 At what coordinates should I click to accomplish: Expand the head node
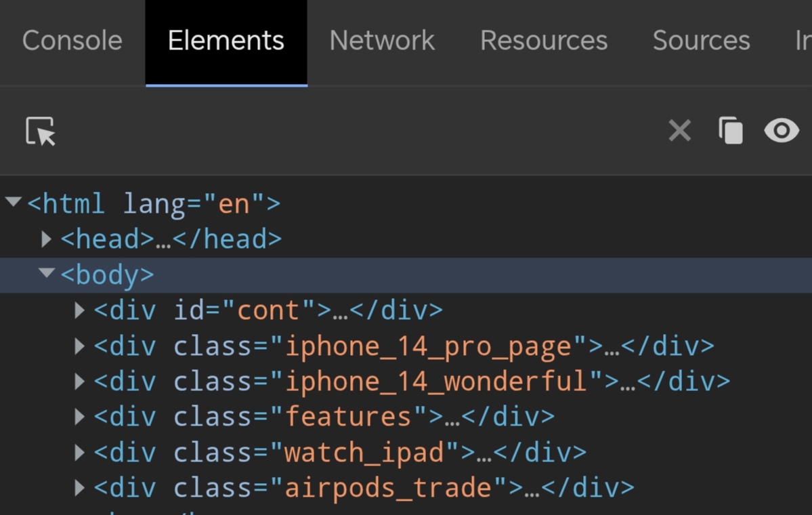tap(47, 239)
